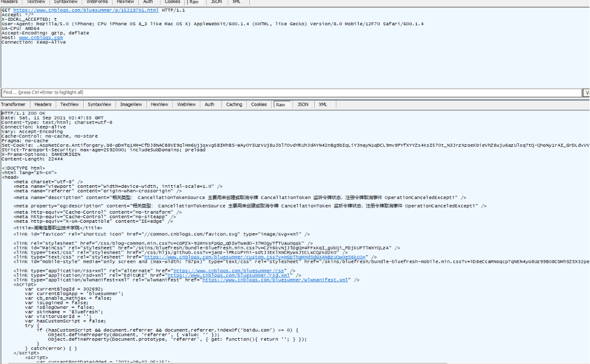This screenshot has width=590, height=364.
Task: Click the var currentBlogId = 302692 line
Action: (64, 289)
